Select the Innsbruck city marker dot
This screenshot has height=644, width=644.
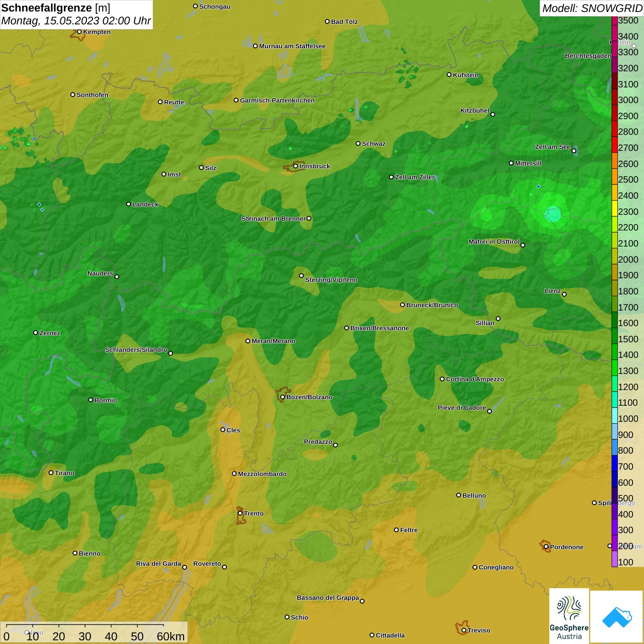[296, 166]
